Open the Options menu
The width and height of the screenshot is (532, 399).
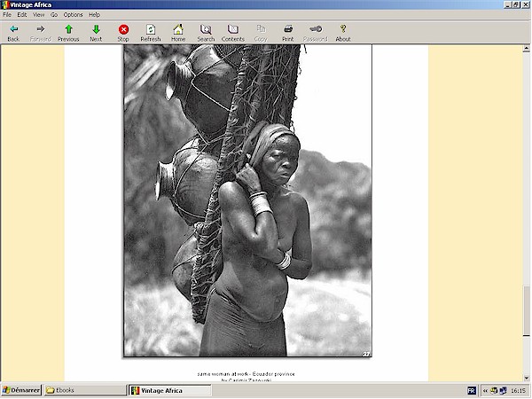click(73, 14)
